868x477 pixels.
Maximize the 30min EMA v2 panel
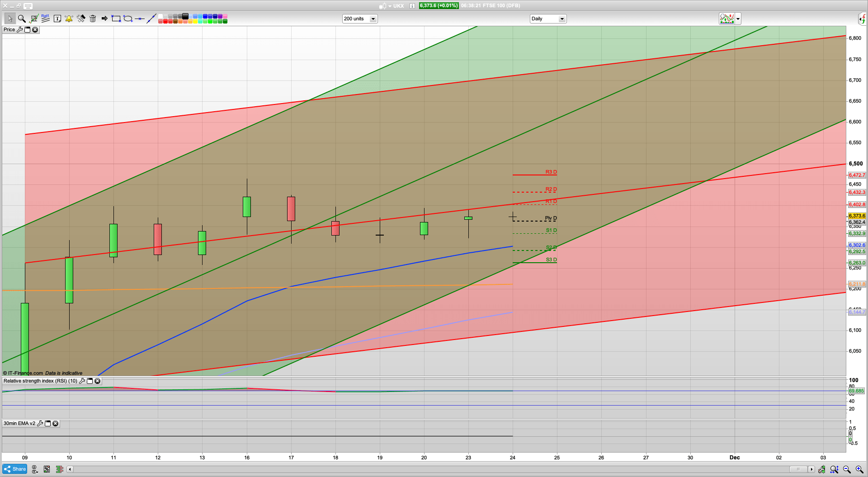(47, 424)
